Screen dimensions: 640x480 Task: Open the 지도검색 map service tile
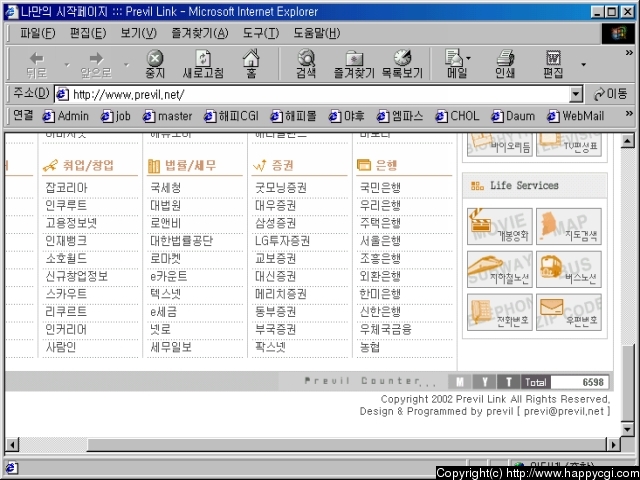(569, 227)
